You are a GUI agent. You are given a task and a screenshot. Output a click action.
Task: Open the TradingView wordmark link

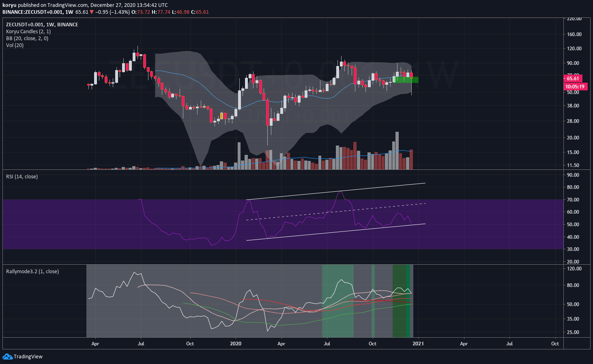point(28,357)
